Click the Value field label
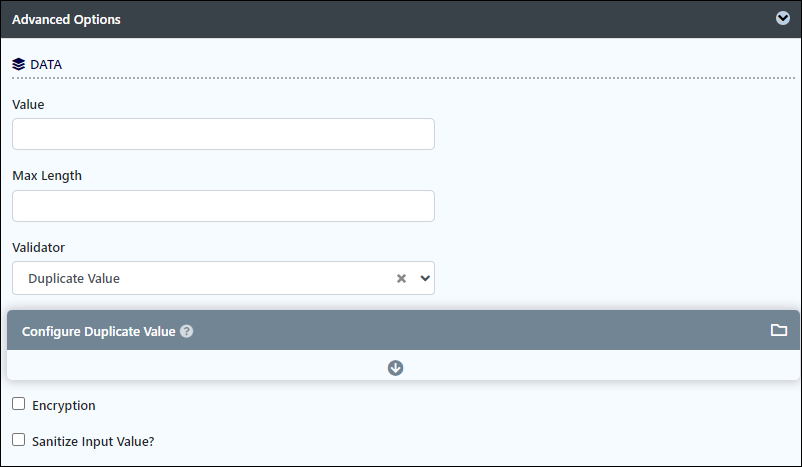 click(28, 105)
